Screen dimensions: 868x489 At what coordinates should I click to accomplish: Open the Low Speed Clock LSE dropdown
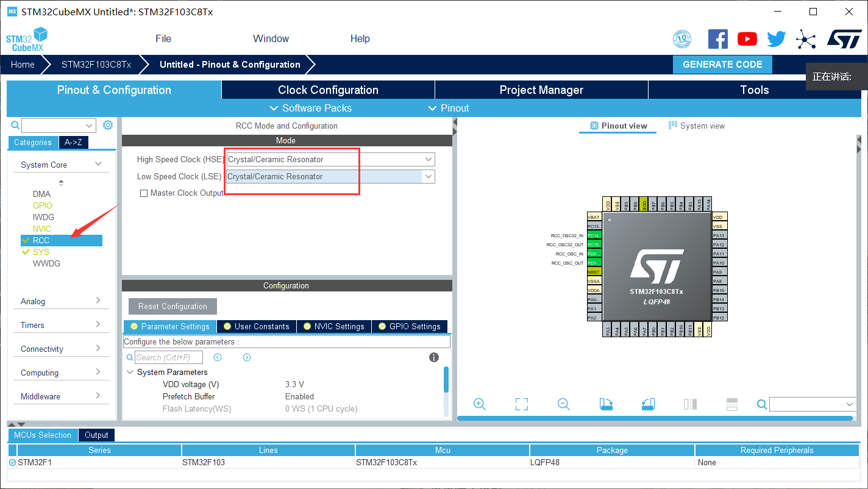pyautogui.click(x=428, y=176)
